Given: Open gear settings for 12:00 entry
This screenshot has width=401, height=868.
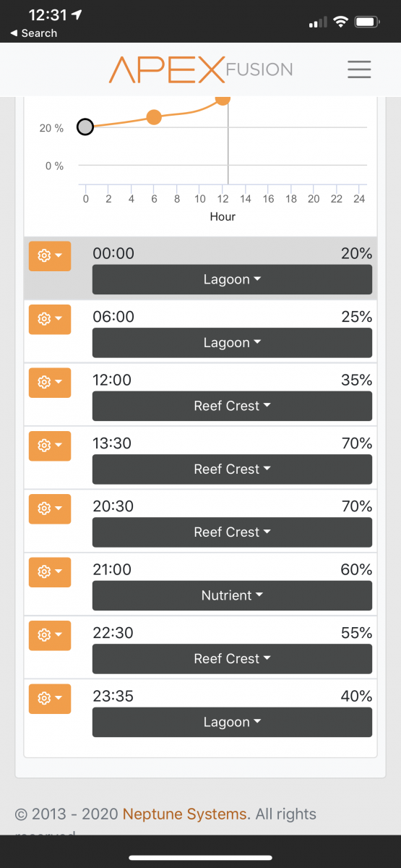Looking at the screenshot, I should (x=50, y=382).
